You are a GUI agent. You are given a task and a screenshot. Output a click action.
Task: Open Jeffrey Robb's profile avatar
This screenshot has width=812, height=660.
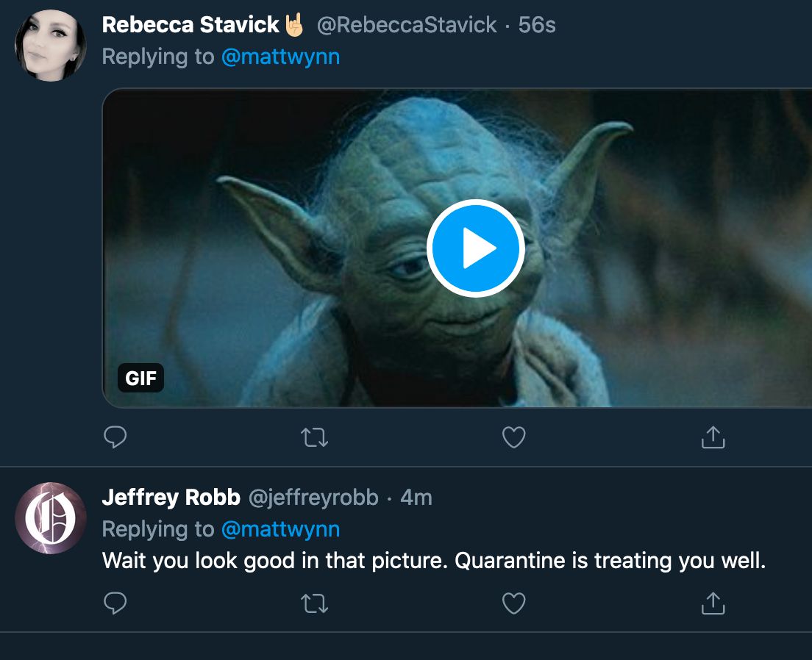(x=51, y=518)
